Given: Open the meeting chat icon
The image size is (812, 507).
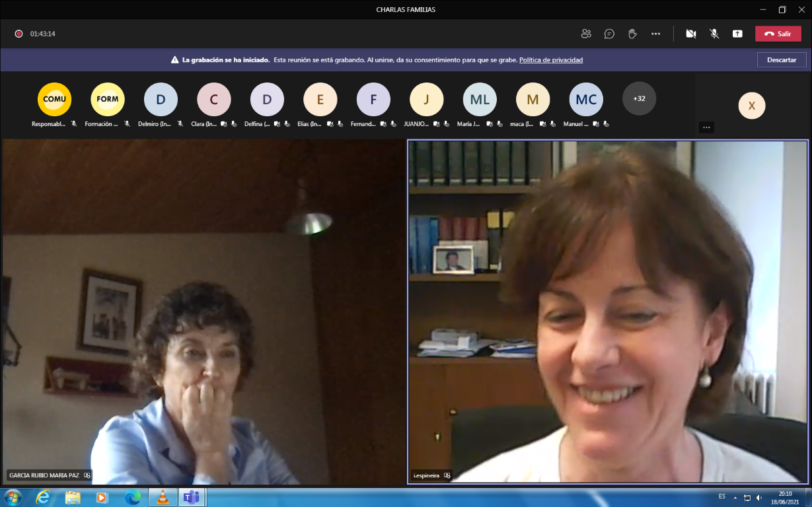Looking at the screenshot, I should [x=609, y=34].
